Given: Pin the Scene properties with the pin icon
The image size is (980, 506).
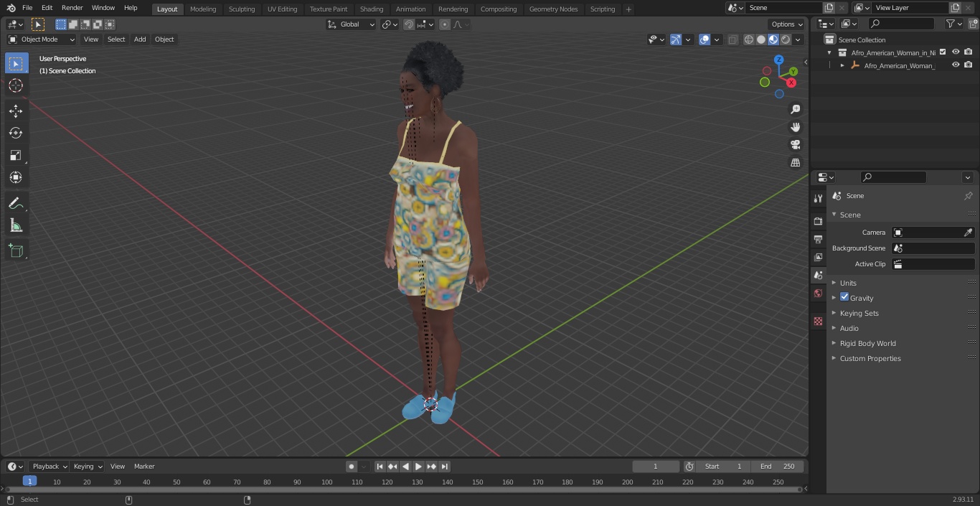Looking at the screenshot, I should pyautogui.click(x=968, y=196).
